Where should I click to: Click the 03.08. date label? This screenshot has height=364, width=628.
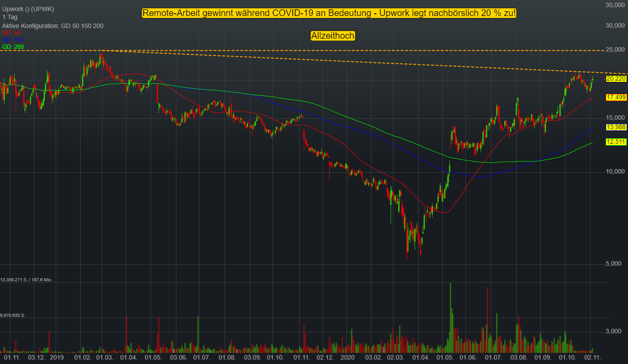click(x=519, y=357)
